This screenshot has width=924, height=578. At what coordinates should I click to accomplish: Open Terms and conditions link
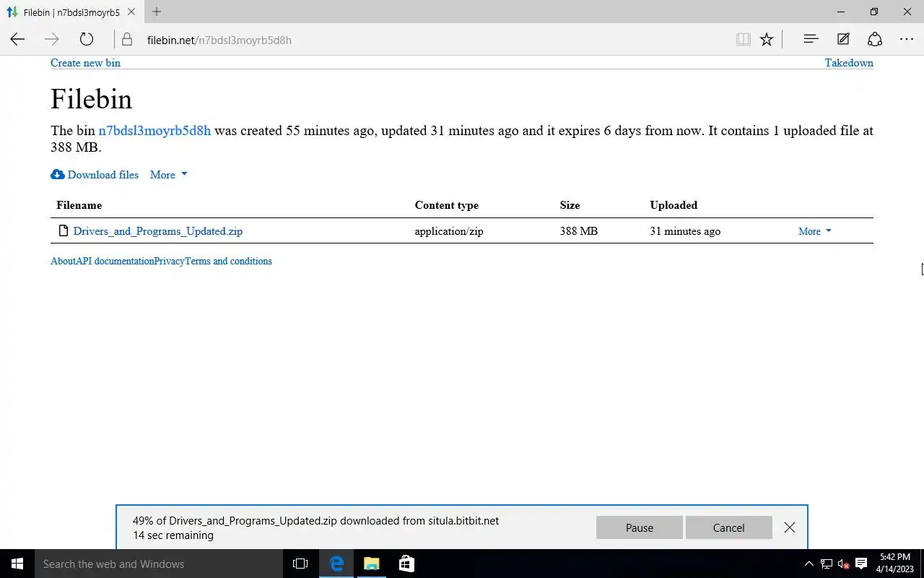[x=228, y=261]
